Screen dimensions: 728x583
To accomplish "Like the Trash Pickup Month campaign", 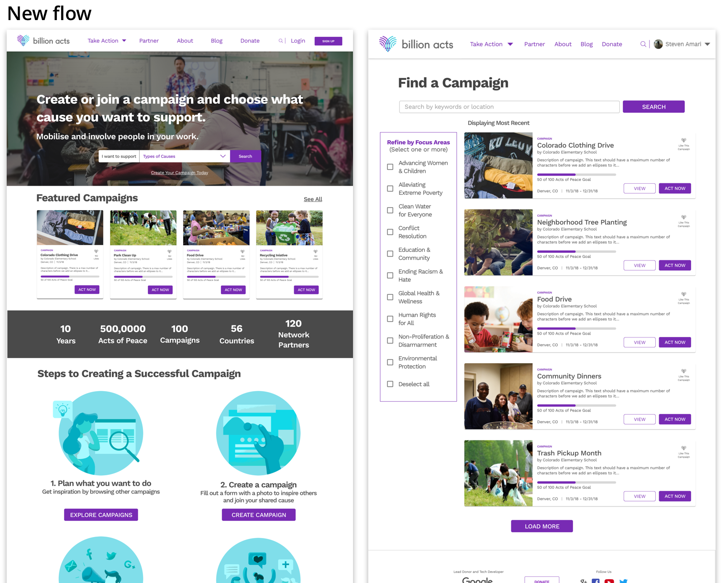I will point(684,448).
